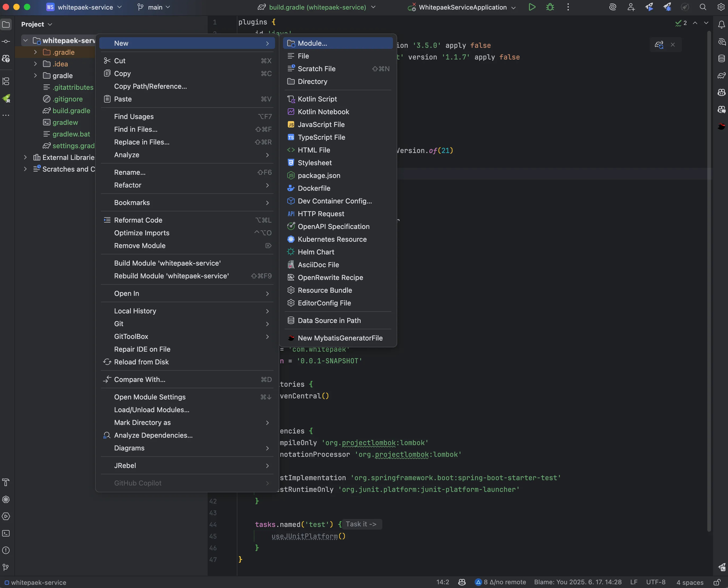Expand the gradle folder in project tree
This screenshot has height=588, width=728.
coord(35,75)
